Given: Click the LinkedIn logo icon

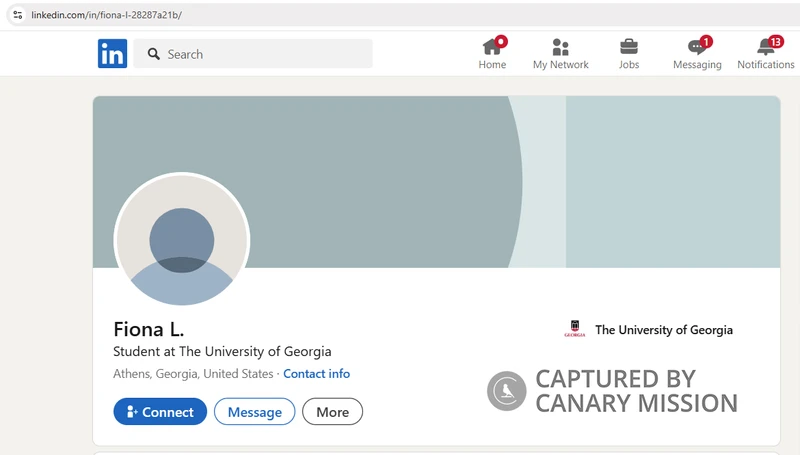Looking at the screenshot, I should coord(112,54).
